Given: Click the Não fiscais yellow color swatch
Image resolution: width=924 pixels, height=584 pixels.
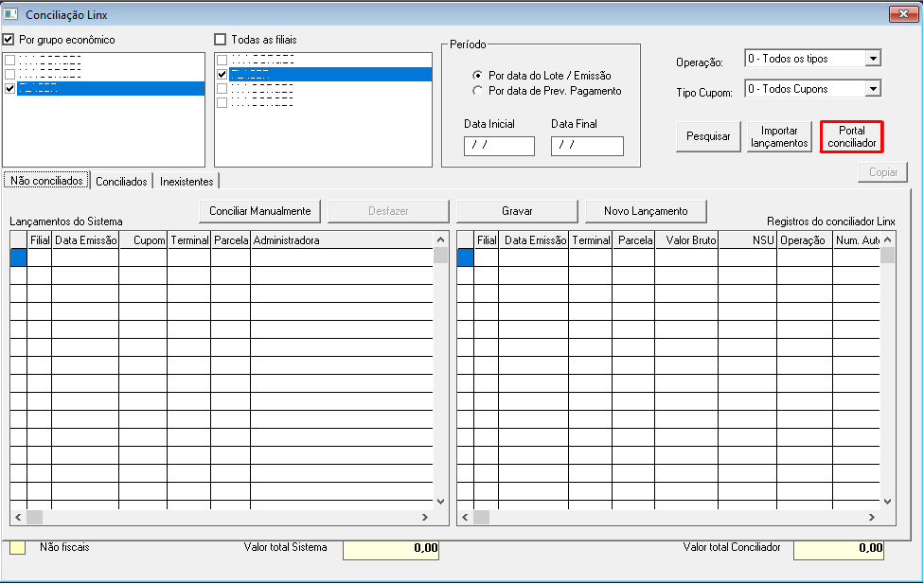Looking at the screenshot, I should pyautogui.click(x=18, y=547).
